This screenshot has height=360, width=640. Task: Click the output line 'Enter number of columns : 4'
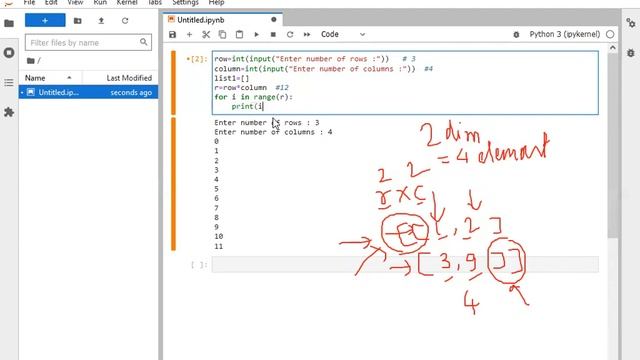(273, 132)
